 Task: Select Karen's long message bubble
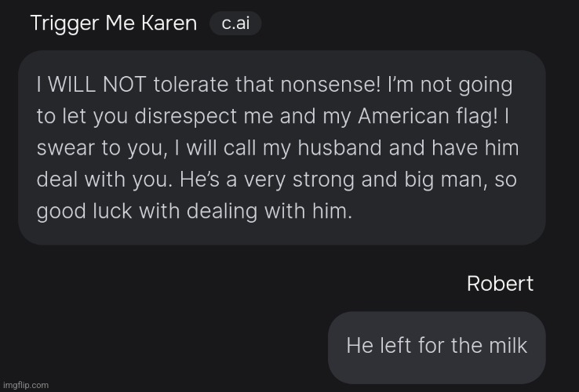coord(282,147)
